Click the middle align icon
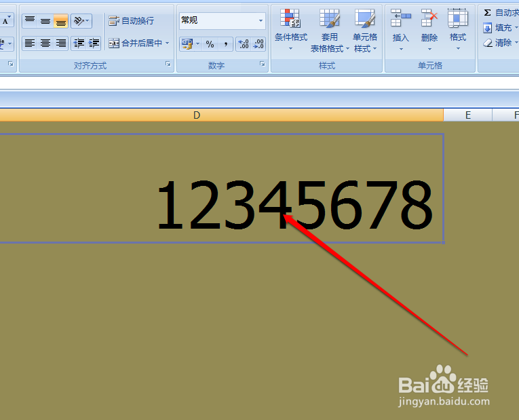Image resolution: width=519 pixels, height=420 pixels. pos(45,21)
